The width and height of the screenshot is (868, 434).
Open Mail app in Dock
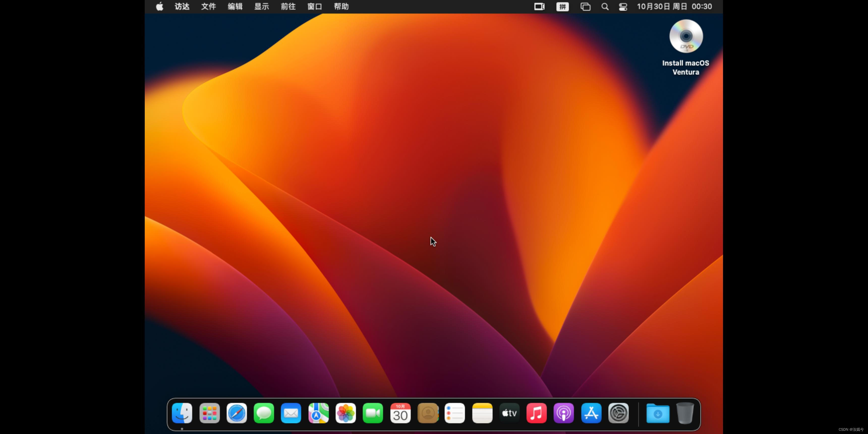[291, 413]
